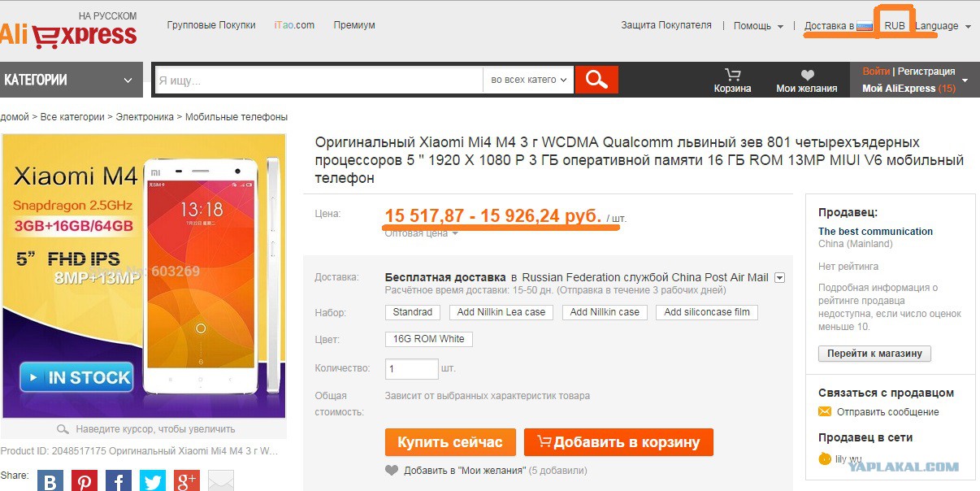
Task: Select the 16G ROM White color
Action: pyautogui.click(x=429, y=339)
